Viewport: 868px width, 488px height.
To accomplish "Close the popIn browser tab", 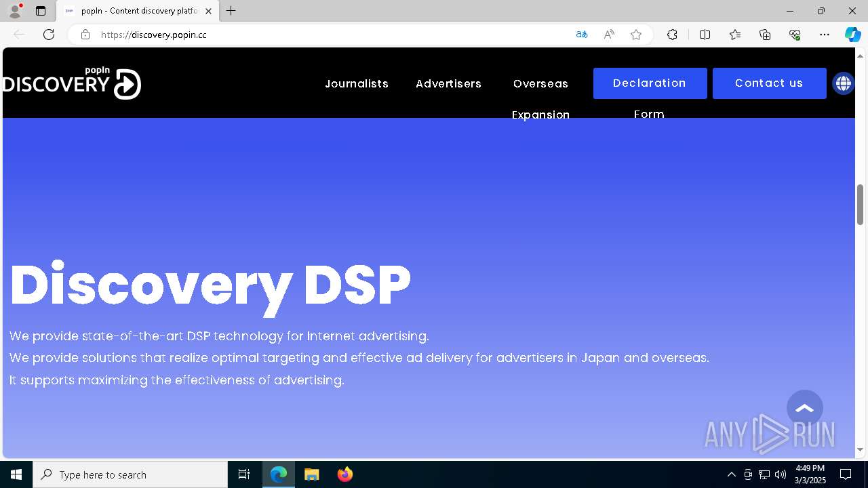I will click(x=208, y=11).
